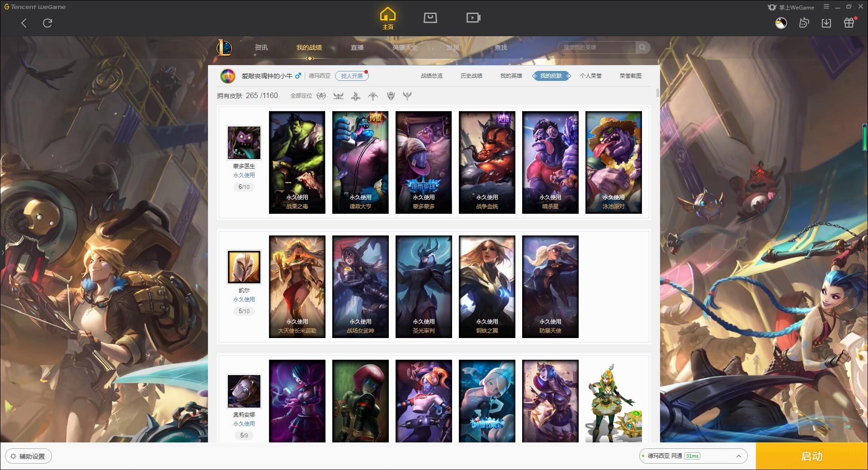Open the 大天使长米迦勒 skin card

click(297, 287)
